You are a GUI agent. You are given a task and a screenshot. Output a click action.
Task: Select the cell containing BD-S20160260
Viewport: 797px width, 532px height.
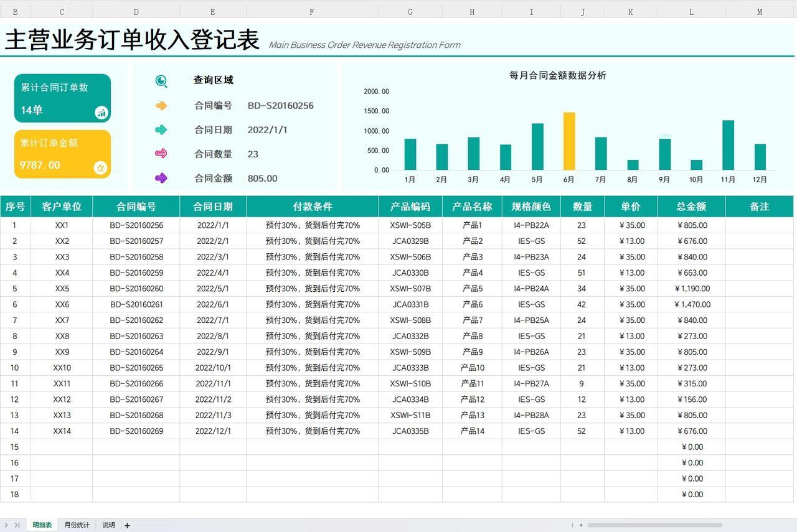coord(136,289)
